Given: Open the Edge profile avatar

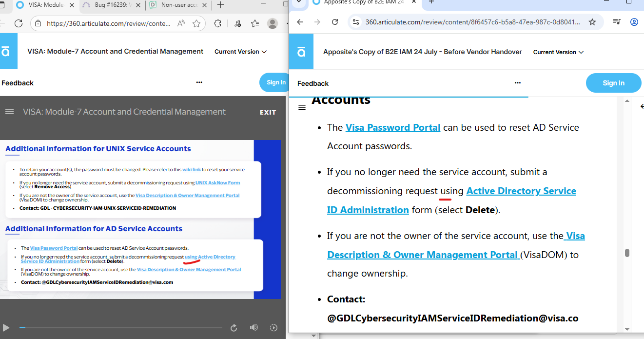Looking at the screenshot, I should pos(273,23).
